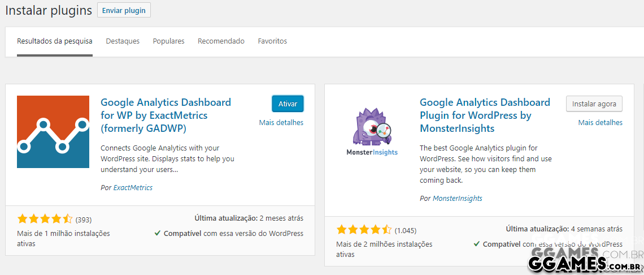Show the Favoritos tab
Screen dimensions: 644x275
coord(272,41)
